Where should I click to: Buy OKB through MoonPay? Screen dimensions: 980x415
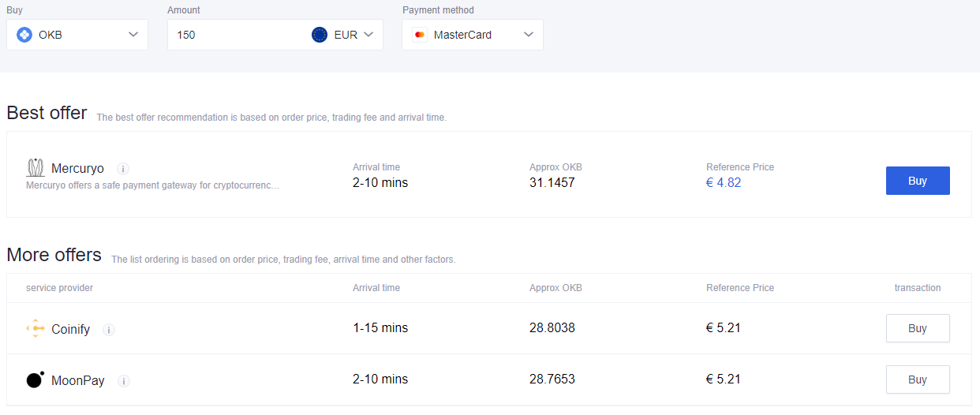917,379
